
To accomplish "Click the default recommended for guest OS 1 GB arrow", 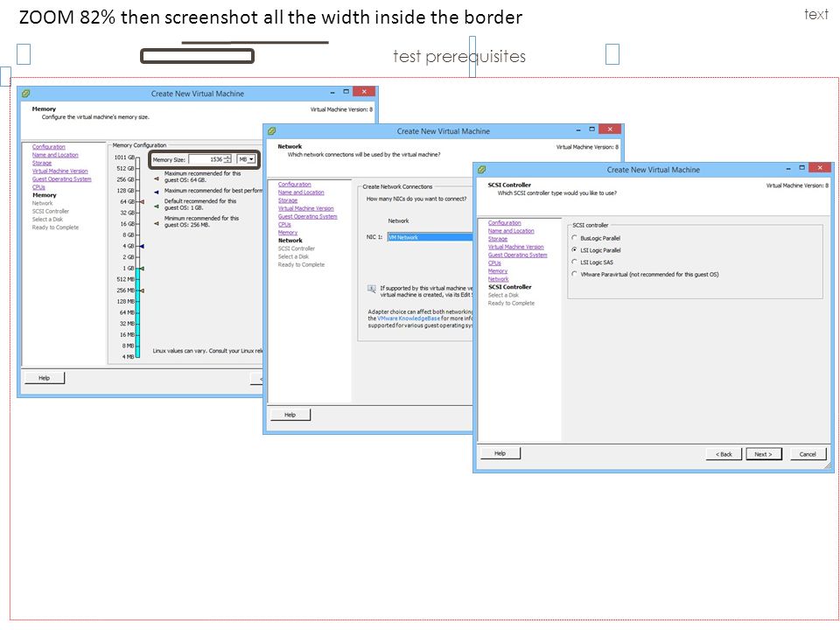I will click(x=157, y=206).
